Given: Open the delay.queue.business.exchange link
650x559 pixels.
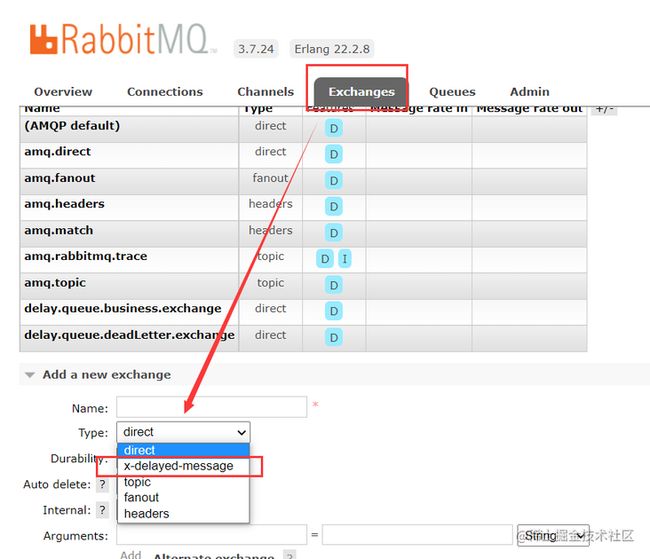Looking at the screenshot, I should (x=123, y=309).
